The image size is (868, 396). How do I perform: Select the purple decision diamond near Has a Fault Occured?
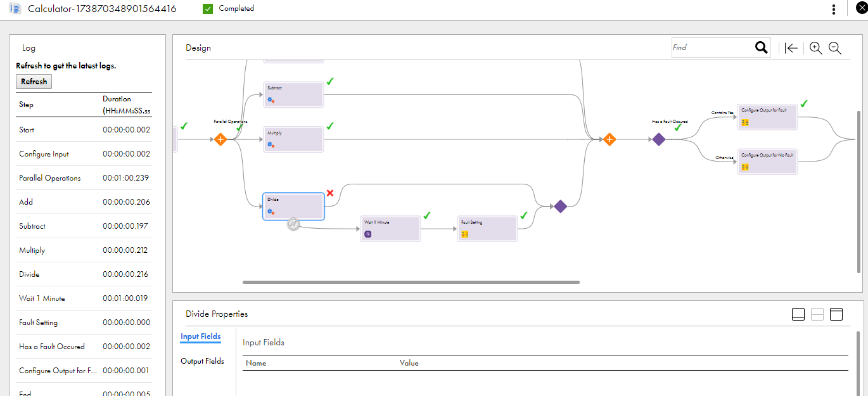(x=658, y=139)
